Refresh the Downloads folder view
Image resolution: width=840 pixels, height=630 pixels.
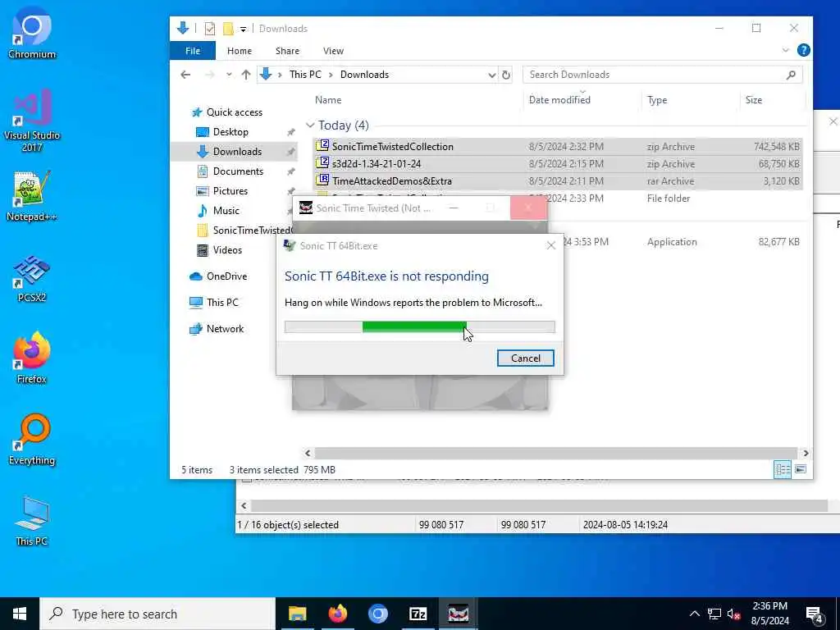pyautogui.click(x=505, y=75)
